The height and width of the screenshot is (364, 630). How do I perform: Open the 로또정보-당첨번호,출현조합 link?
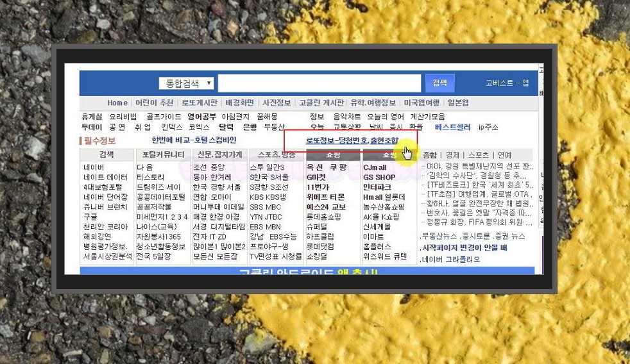point(352,140)
